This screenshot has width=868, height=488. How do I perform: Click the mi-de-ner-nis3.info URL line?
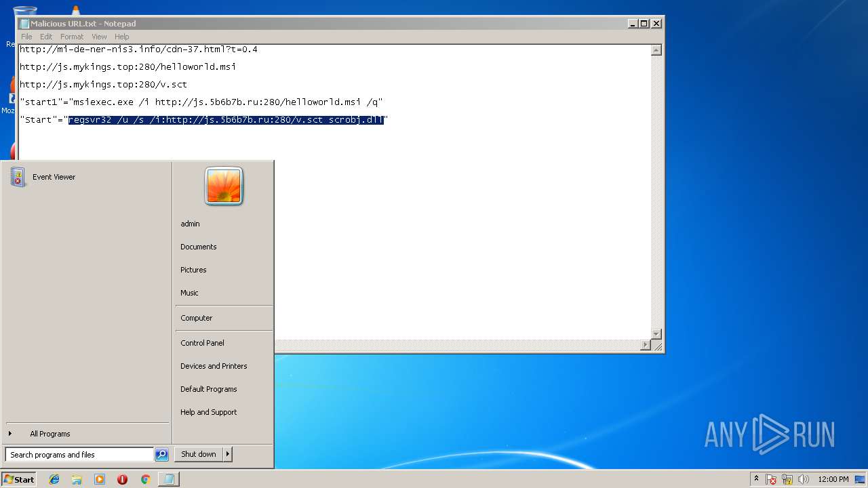click(x=138, y=49)
